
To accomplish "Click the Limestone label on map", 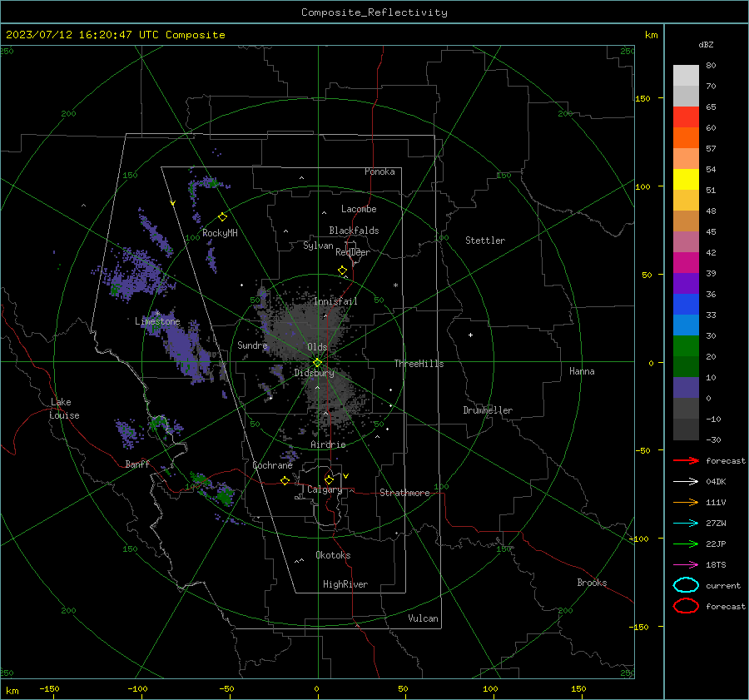I will [x=157, y=321].
